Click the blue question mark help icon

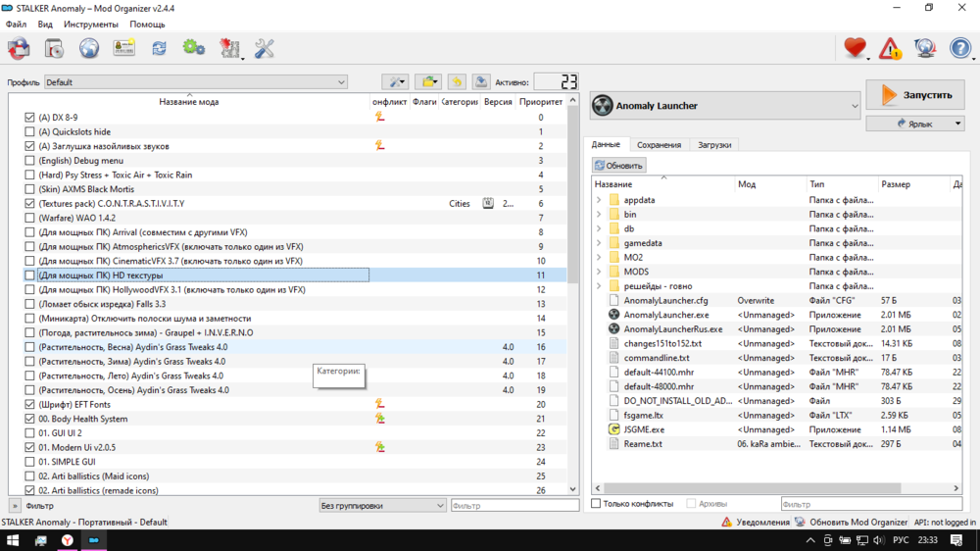click(960, 47)
